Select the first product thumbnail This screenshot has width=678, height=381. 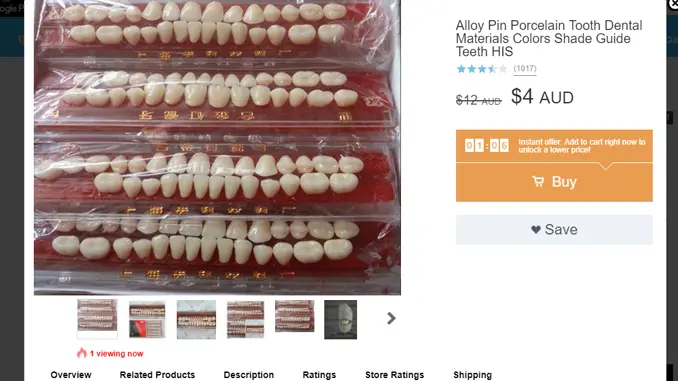click(97, 319)
